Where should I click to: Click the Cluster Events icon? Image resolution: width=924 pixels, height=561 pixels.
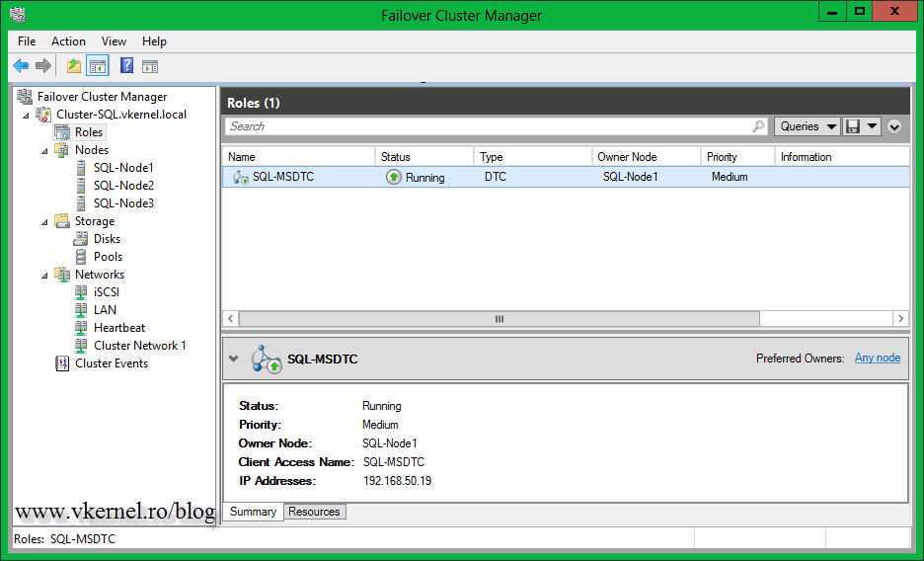(62, 363)
